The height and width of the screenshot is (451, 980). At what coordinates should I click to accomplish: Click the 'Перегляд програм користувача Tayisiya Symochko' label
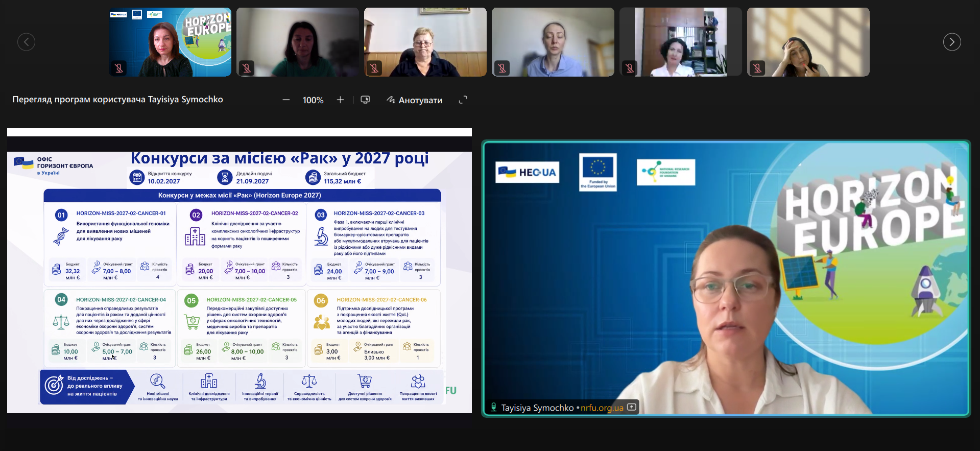[x=117, y=100]
